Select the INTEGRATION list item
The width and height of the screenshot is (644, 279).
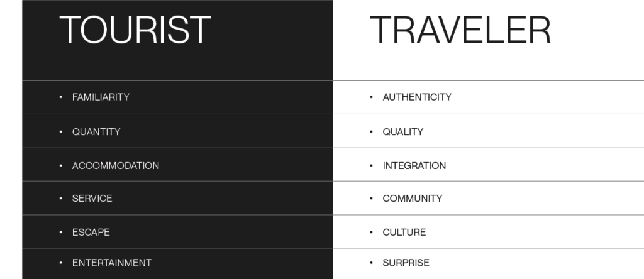pos(414,166)
